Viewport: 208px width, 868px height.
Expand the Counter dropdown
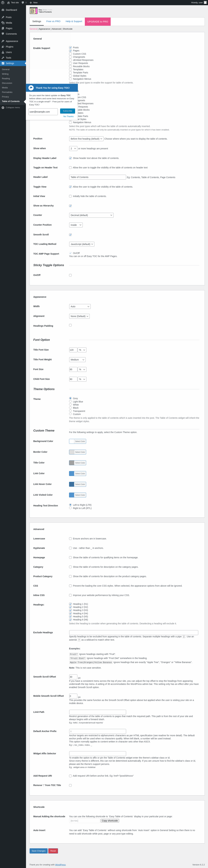pyautogui.click(x=91, y=215)
